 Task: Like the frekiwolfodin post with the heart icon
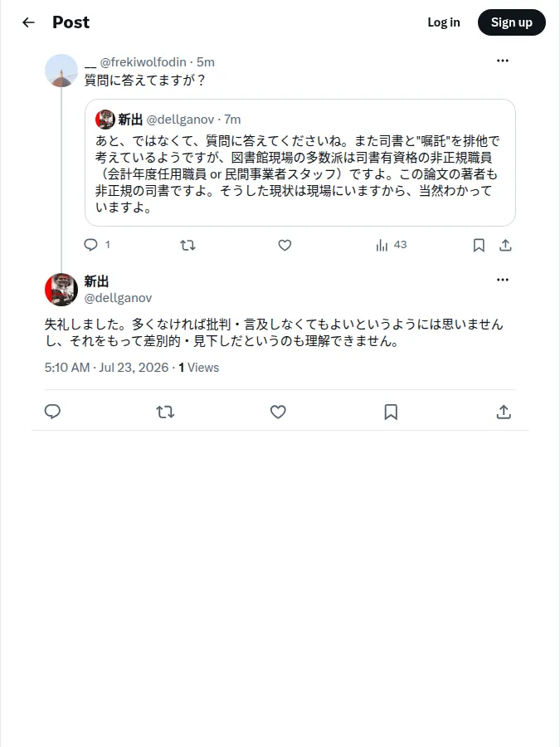coord(285,246)
